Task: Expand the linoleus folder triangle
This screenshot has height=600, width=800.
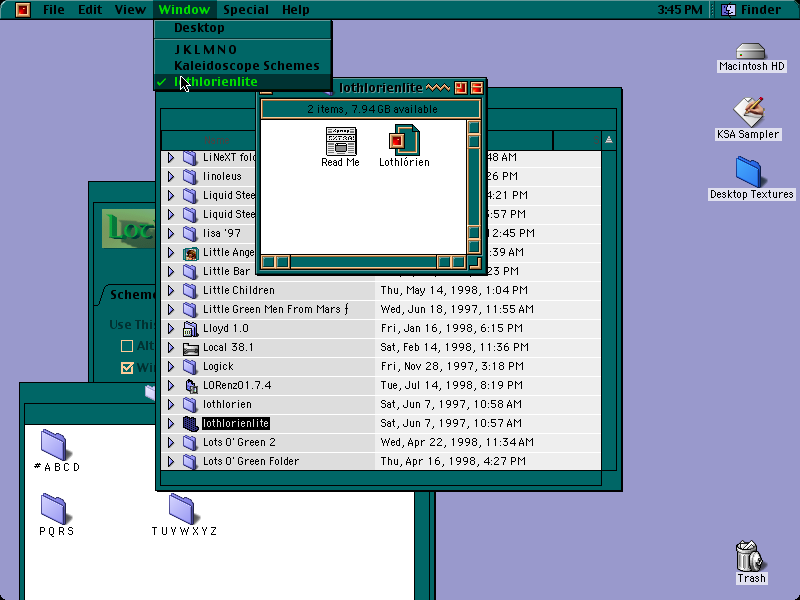Action: coord(171,177)
